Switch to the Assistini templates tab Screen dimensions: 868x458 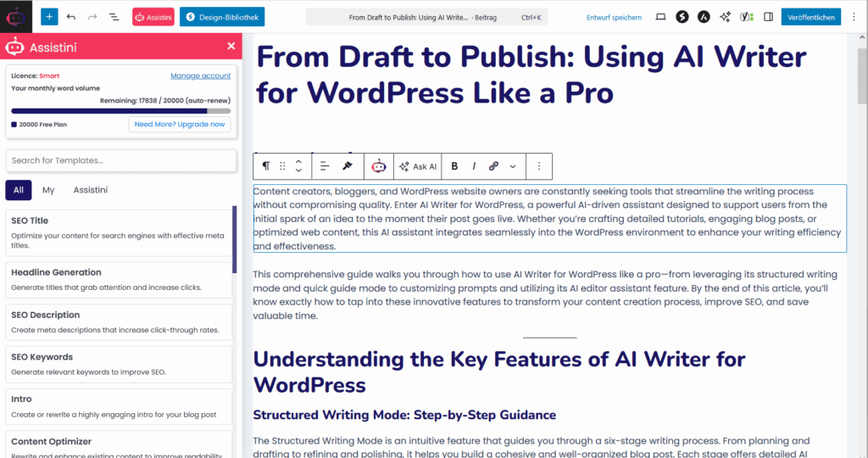click(x=90, y=190)
